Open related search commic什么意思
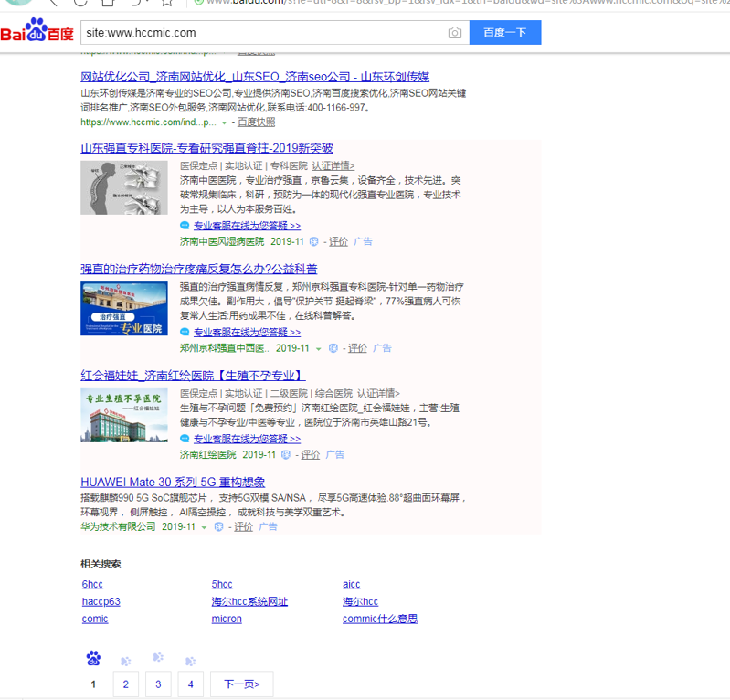The width and height of the screenshot is (730, 700). 380,619
